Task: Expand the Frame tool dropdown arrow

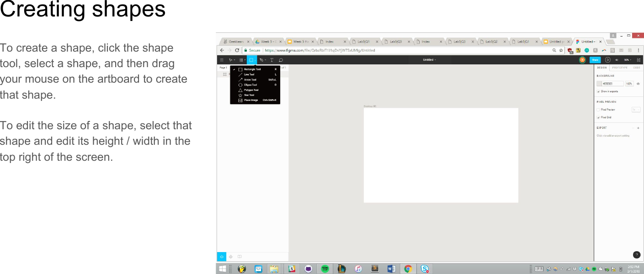Action: 245,60
